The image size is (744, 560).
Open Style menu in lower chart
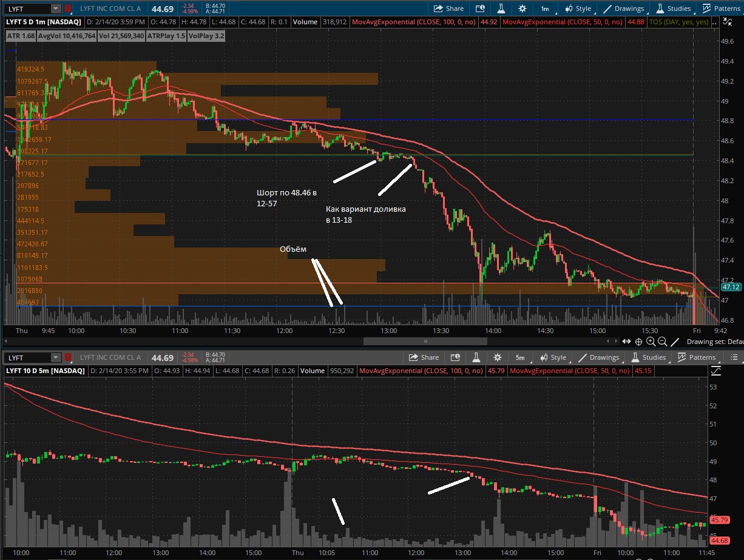[553, 357]
